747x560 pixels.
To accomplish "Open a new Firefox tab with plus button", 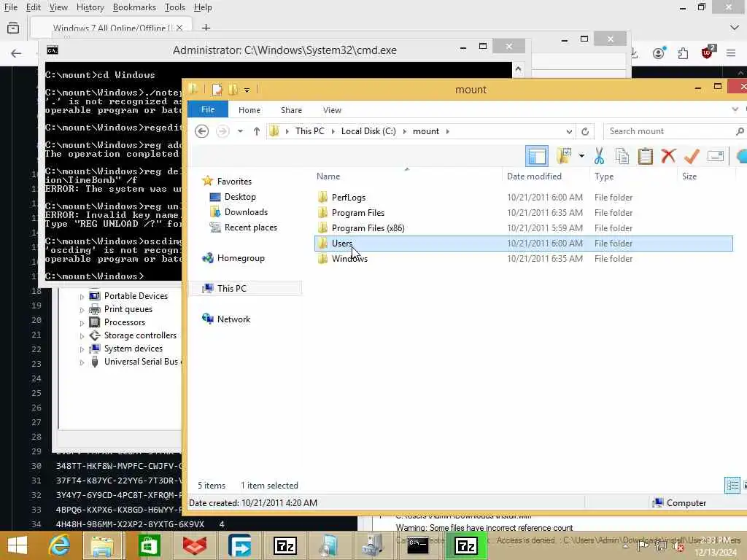I will pos(206,28).
